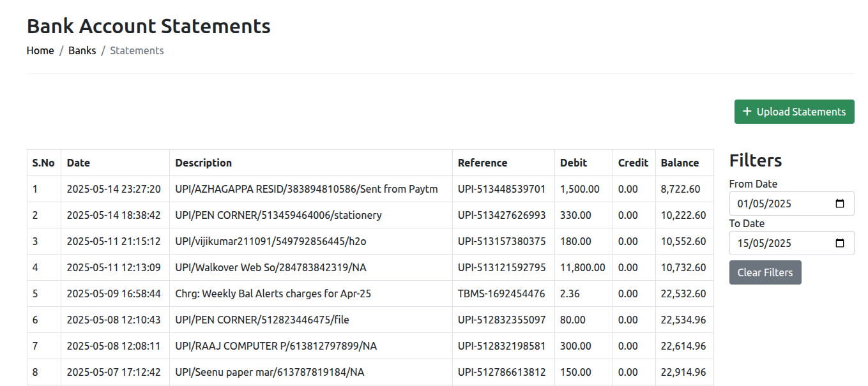The image size is (868, 386).
Task: Select date 2025-05-11 21:15:12
Action: [114, 241]
